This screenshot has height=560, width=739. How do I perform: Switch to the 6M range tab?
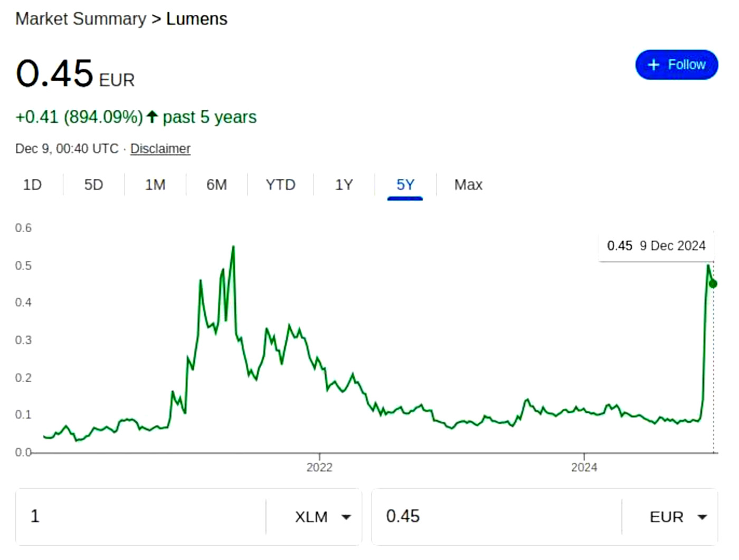coord(216,185)
